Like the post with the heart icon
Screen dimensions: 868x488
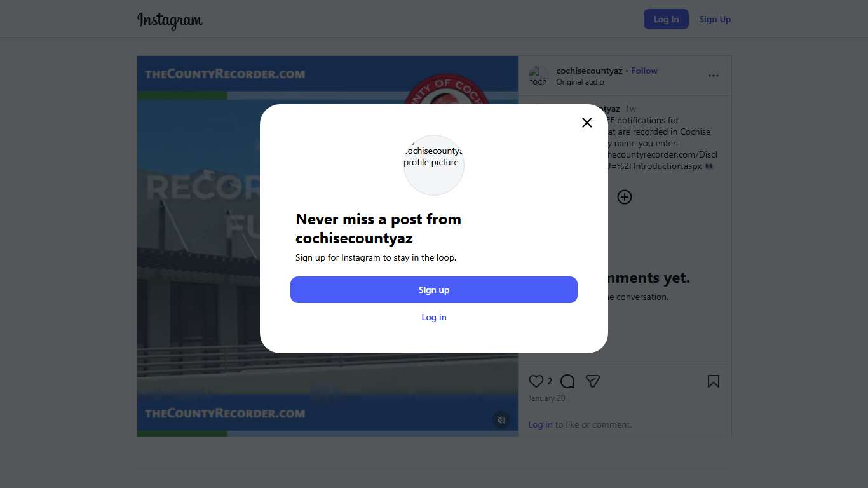[536, 381]
